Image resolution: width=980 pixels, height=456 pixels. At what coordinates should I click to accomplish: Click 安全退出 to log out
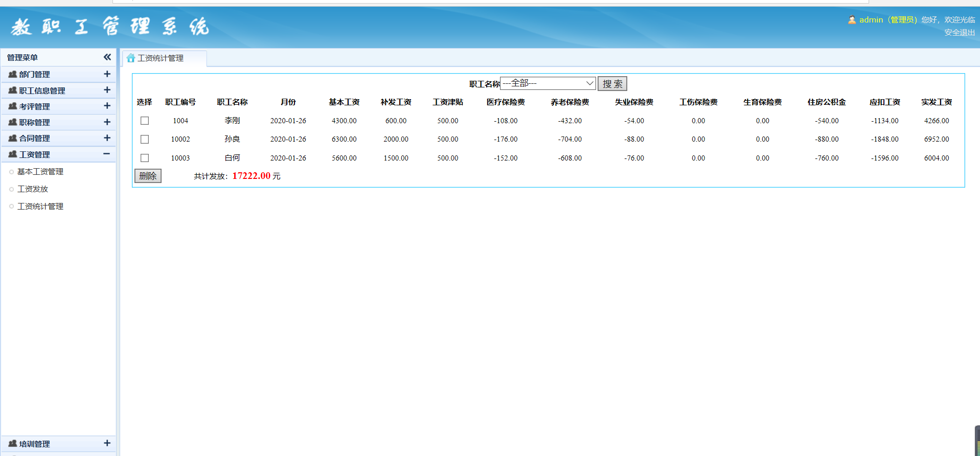[x=959, y=32]
